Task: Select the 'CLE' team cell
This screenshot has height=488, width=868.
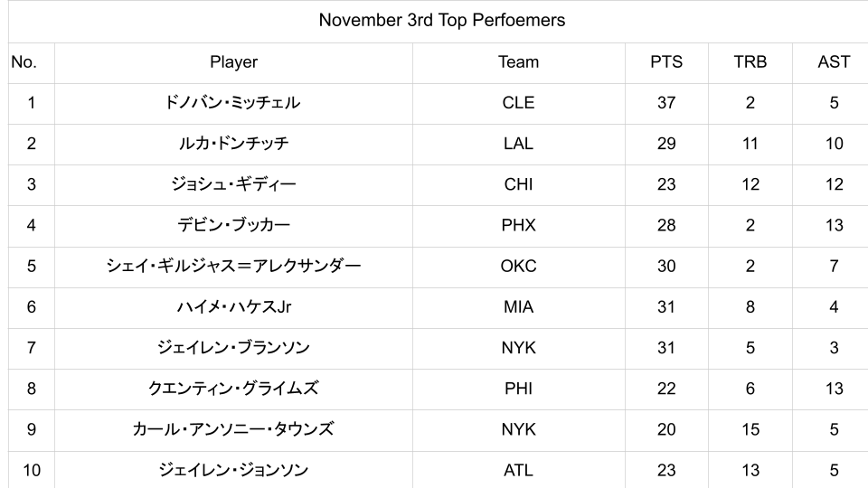Action: click(x=518, y=103)
